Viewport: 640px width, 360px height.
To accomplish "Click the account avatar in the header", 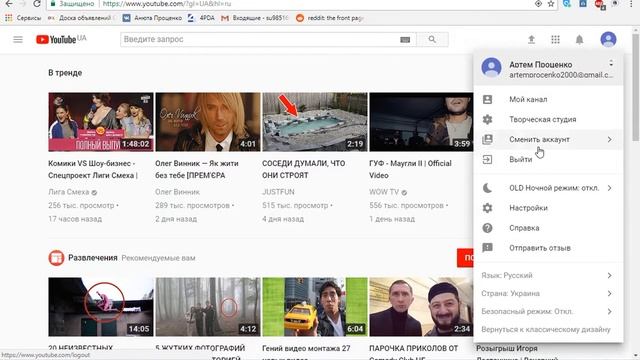I will click(608, 40).
